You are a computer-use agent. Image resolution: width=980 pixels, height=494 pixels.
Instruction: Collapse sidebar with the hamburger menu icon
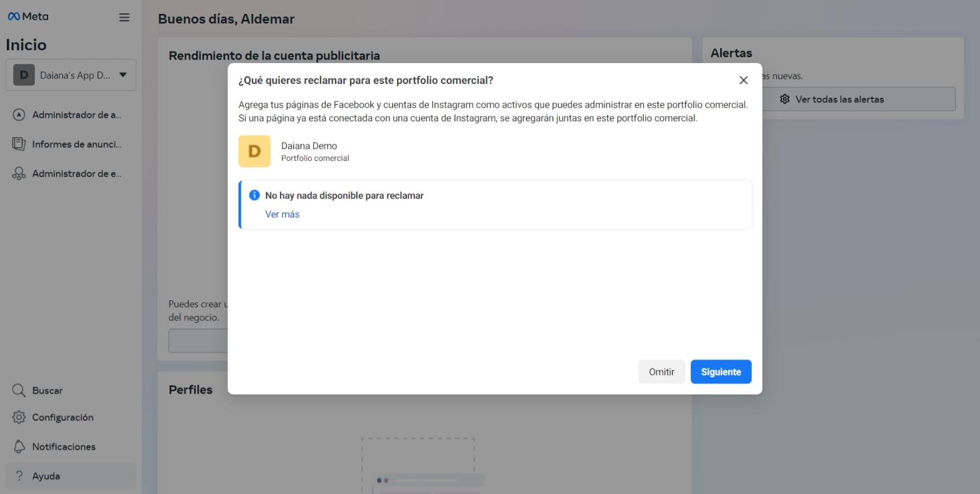tap(124, 17)
